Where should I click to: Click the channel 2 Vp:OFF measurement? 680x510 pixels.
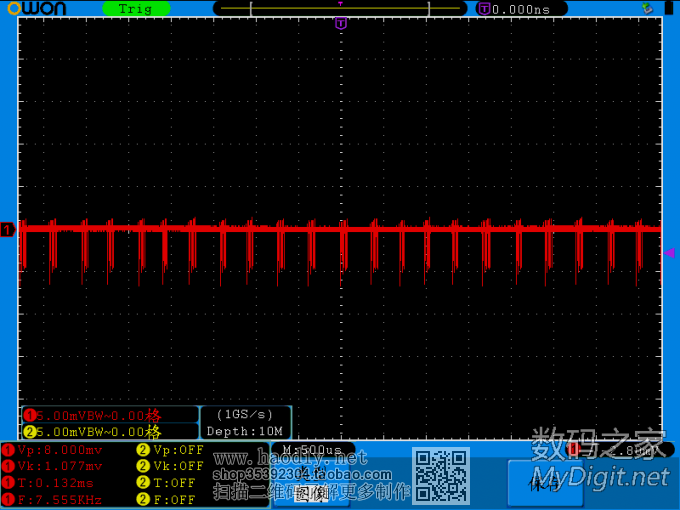click(170, 450)
